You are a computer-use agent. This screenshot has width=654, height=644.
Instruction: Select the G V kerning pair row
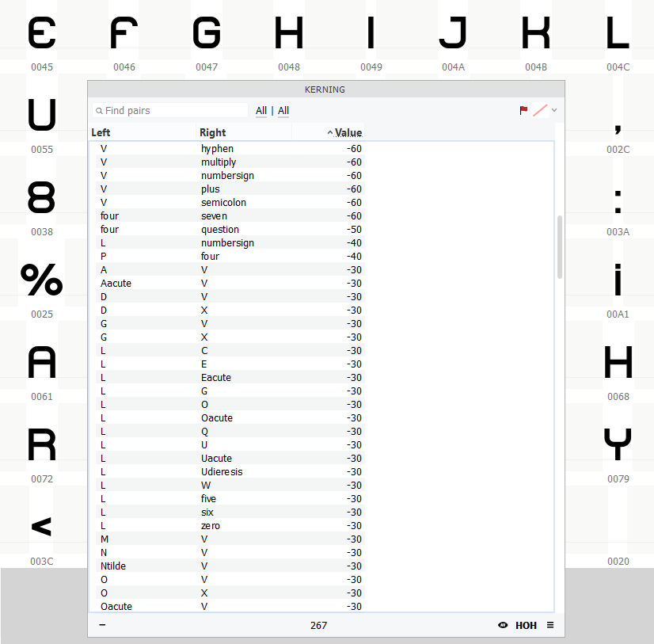click(x=230, y=323)
